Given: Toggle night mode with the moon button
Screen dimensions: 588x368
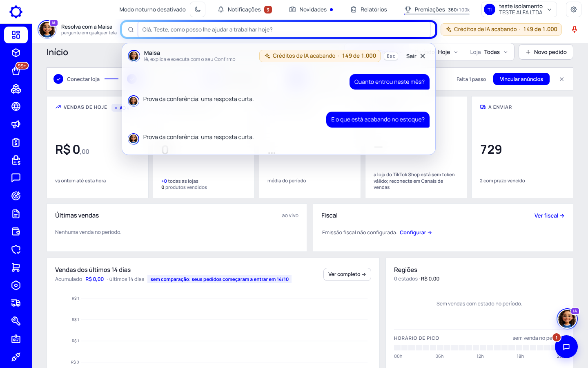Looking at the screenshot, I should 198,9.
